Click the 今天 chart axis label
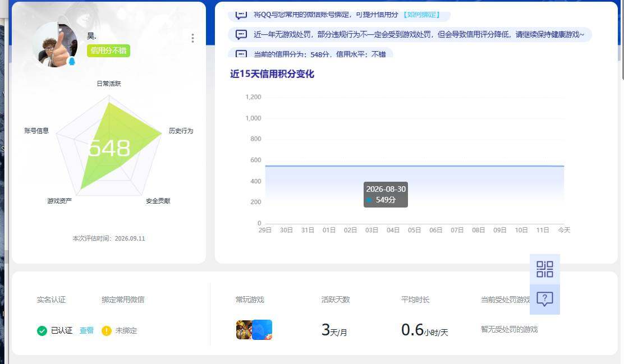This screenshot has width=624, height=364. [x=564, y=230]
